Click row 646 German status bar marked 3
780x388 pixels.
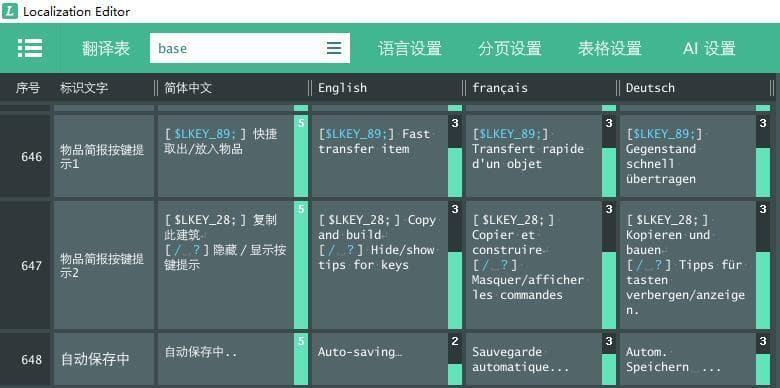(x=763, y=156)
